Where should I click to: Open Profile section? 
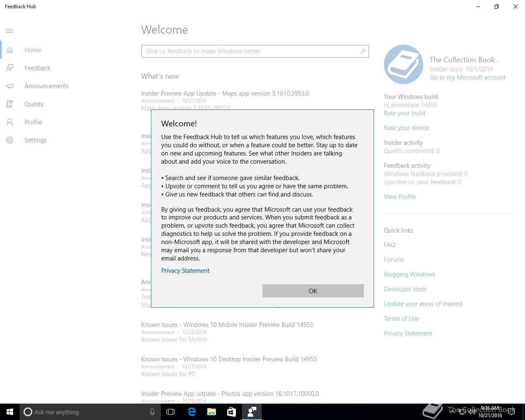click(x=33, y=122)
